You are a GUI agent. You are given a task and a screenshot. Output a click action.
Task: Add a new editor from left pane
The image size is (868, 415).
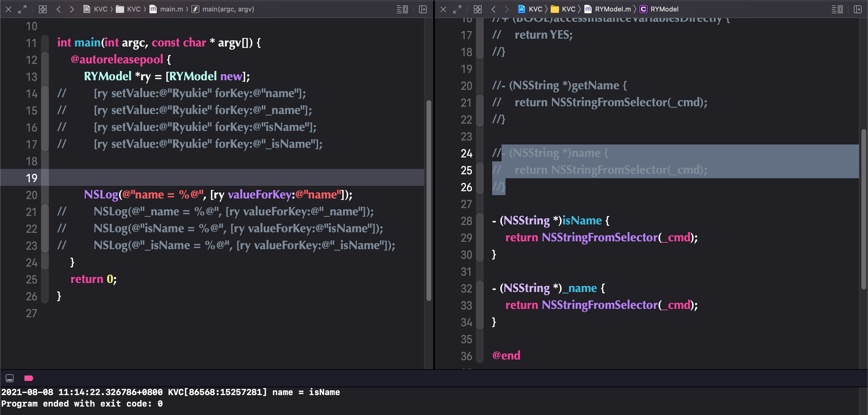click(x=423, y=9)
